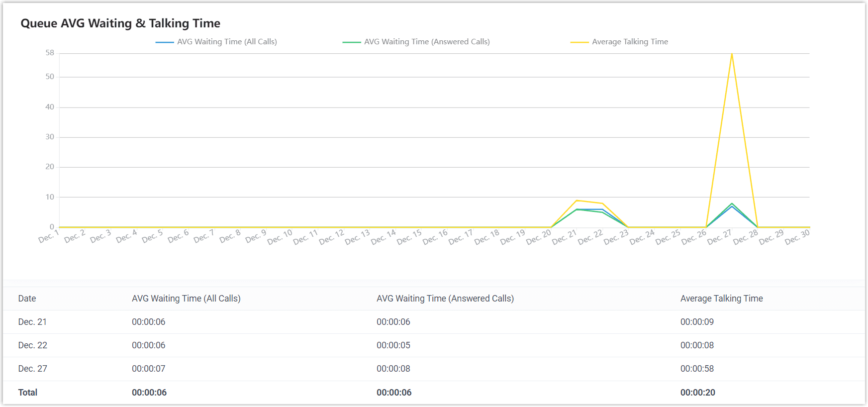
Task: Click the 58 y-axis label
Action: (50, 53)
